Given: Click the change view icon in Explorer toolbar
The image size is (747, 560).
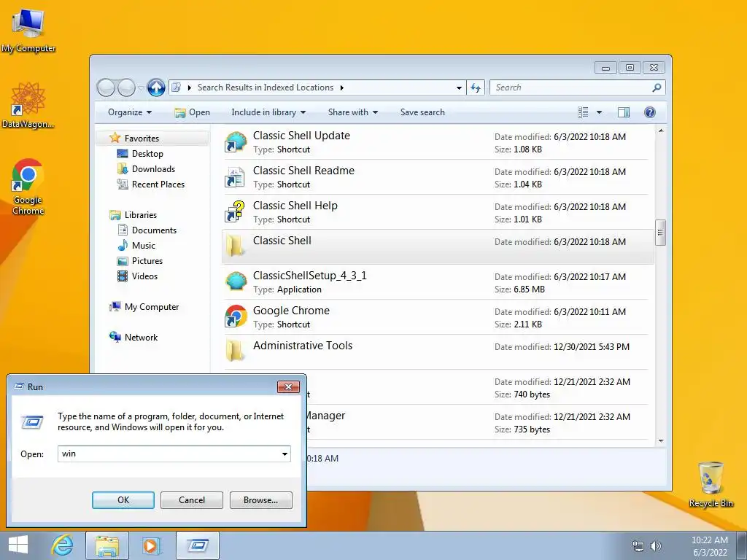Looking at the screenshot, I should (x=583, y=112).
